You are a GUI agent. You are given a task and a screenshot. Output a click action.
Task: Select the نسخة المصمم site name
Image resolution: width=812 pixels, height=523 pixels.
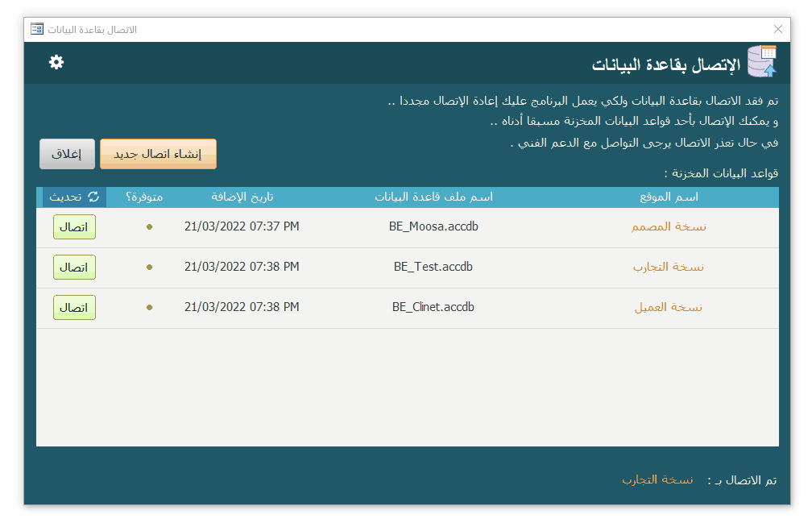pyautogui.click(x=669, y=226)
